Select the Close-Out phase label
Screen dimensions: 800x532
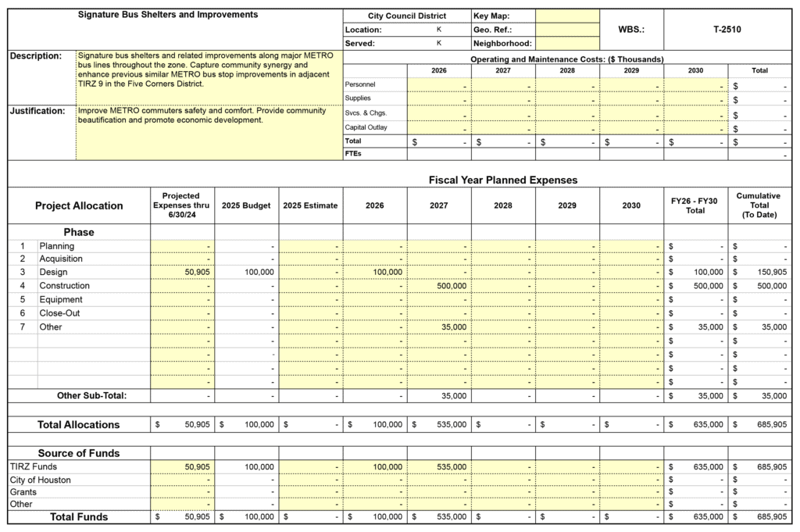point(62,313)
